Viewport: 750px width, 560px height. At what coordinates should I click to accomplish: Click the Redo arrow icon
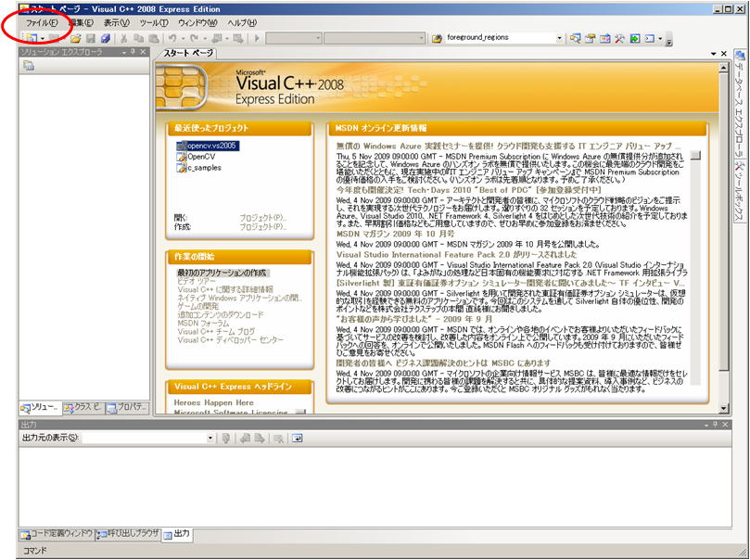point(194,38)
